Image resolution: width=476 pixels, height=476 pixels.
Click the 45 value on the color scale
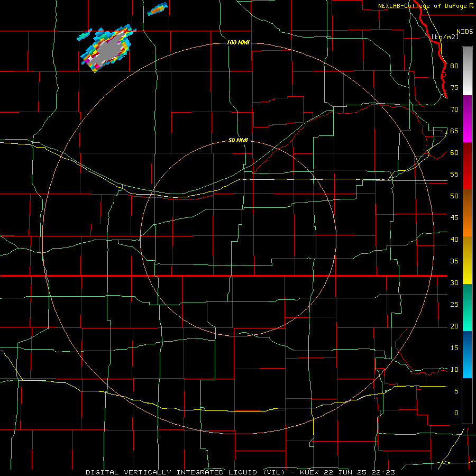coord(454,218)
